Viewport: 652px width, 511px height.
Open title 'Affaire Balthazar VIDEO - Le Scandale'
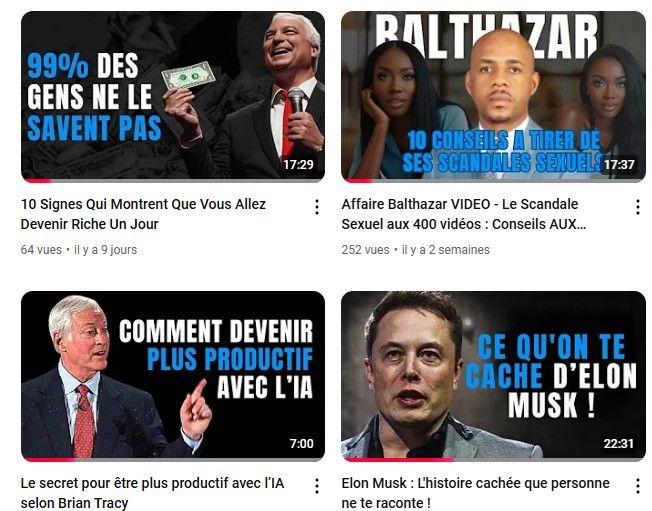tap(464, 214)
